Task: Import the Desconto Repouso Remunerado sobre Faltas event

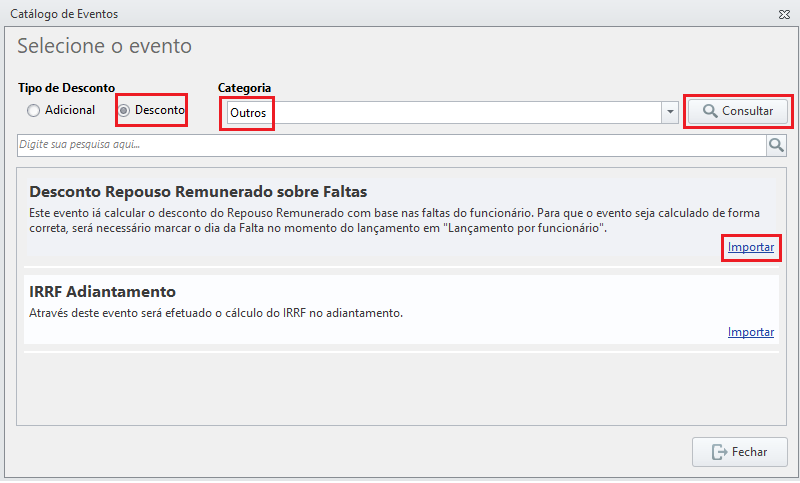Action: [x=751, y=247]
